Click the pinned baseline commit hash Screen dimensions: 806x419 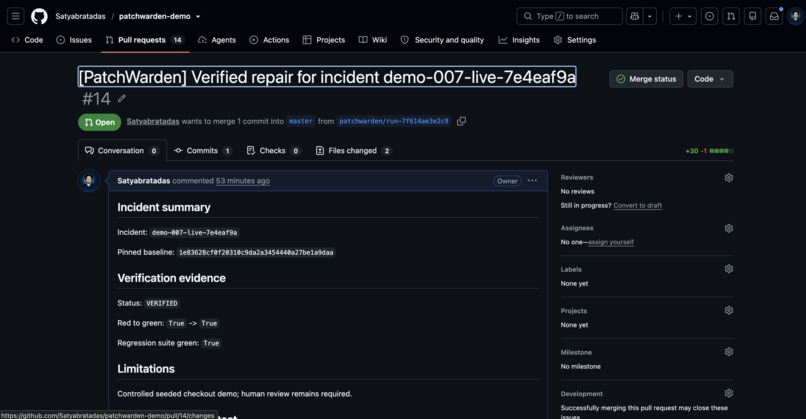coord(256,252)
